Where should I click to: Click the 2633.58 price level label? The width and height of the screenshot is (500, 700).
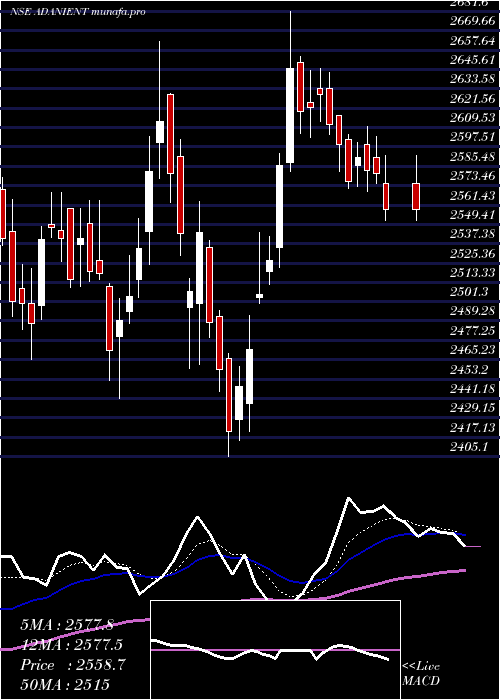pyautogui.click(x=472, y=79)
